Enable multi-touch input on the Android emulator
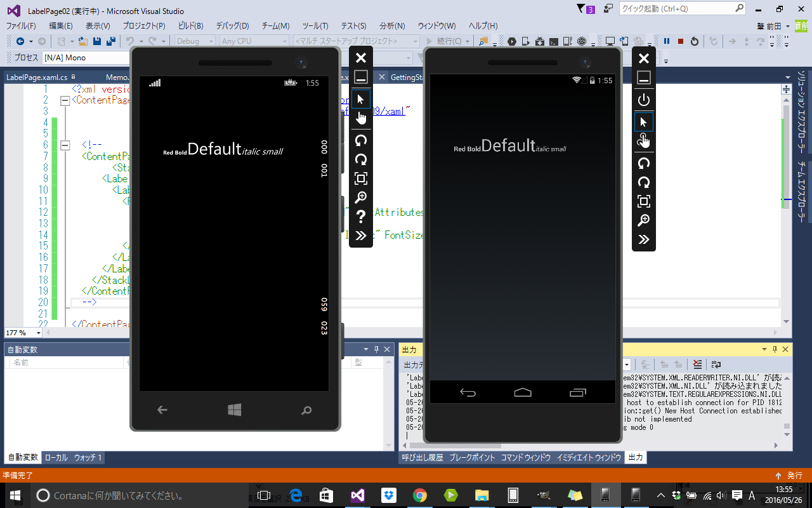Image resolution: width=812 pixels, height=508 pixels. pos(643,140)
